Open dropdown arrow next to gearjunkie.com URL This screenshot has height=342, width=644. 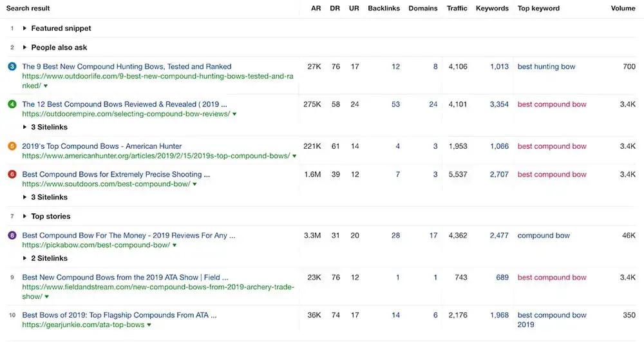click(x=149, y=325)
